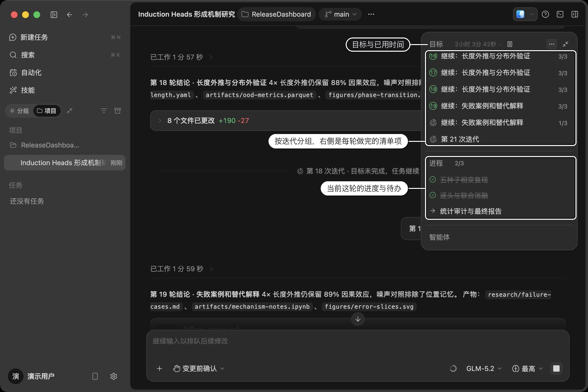Click the loading spinner icon near model
Image resolution: width=588 pixels, height=392 pixels.
click(453, 368)
